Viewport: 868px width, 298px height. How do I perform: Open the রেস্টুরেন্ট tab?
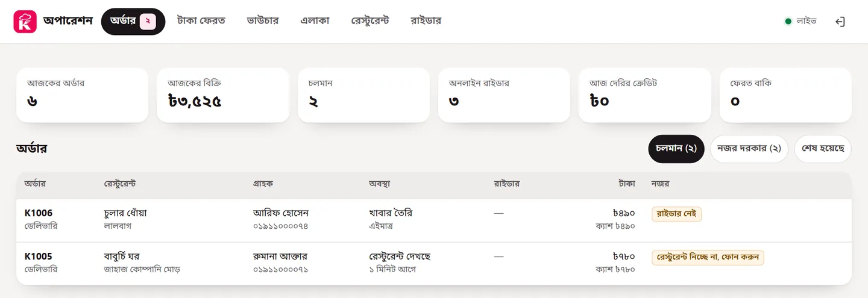pyautogui.click(x=370, y=21)
